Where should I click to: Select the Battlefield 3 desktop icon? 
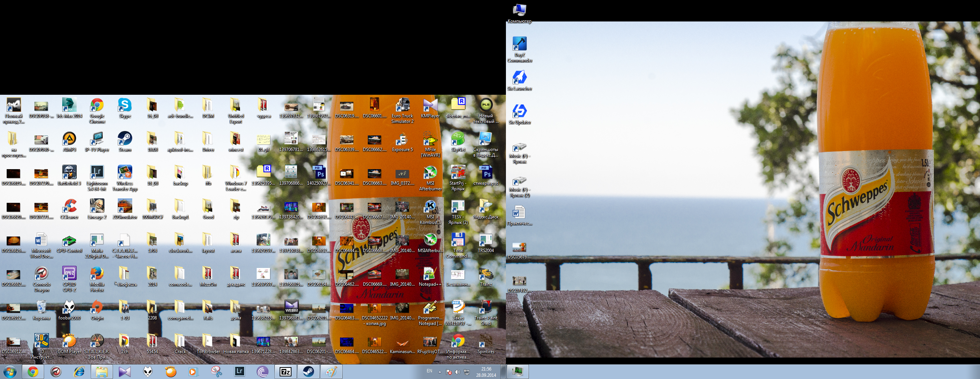[x=69, y=176]
